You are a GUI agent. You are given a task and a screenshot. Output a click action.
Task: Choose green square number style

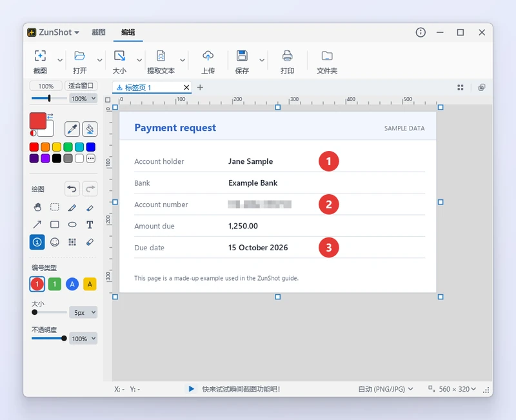tap(55, 284)
